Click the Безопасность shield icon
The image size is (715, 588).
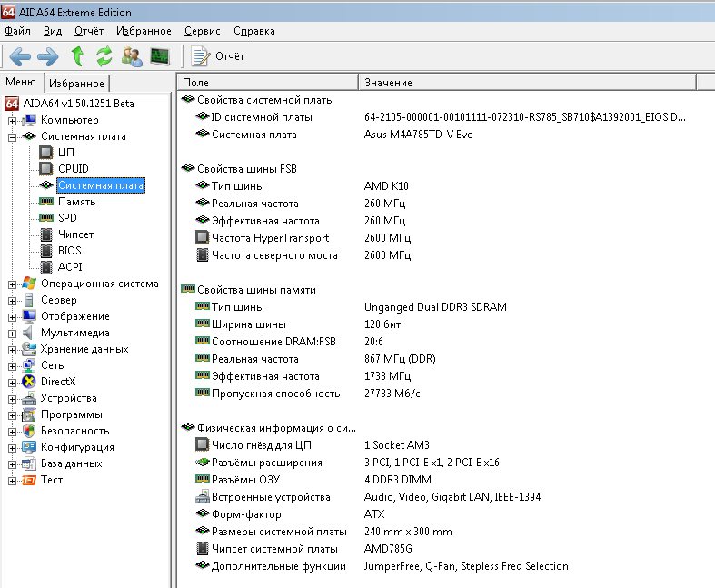click(29, 431)
